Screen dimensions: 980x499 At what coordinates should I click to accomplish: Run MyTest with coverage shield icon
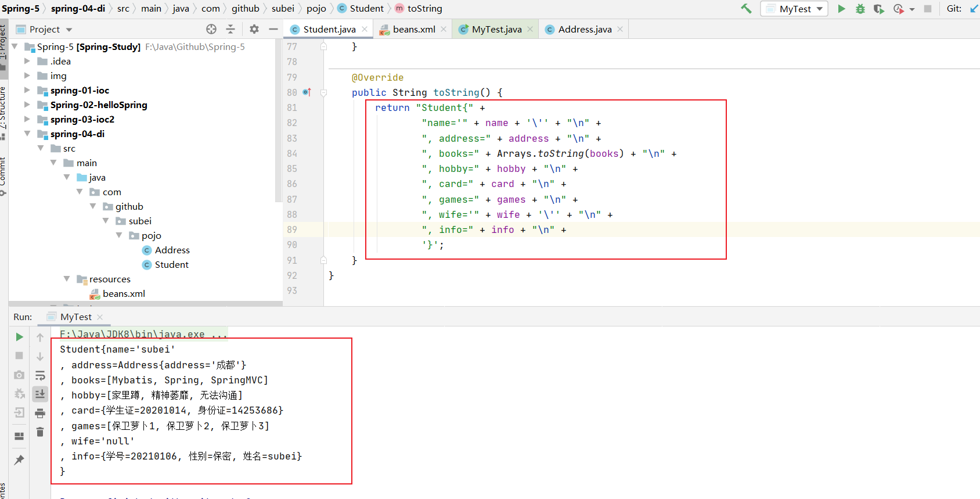click(879, 9)
